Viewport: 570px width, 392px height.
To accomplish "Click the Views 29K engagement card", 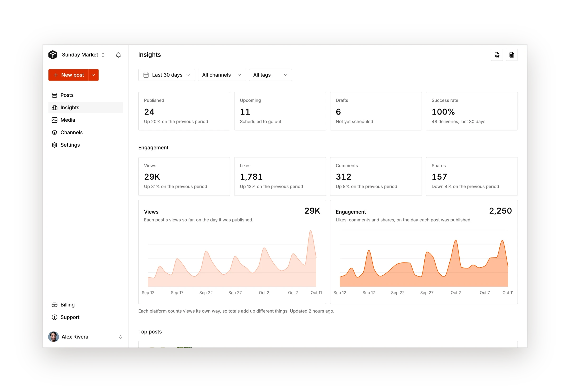I will [184, 176].
